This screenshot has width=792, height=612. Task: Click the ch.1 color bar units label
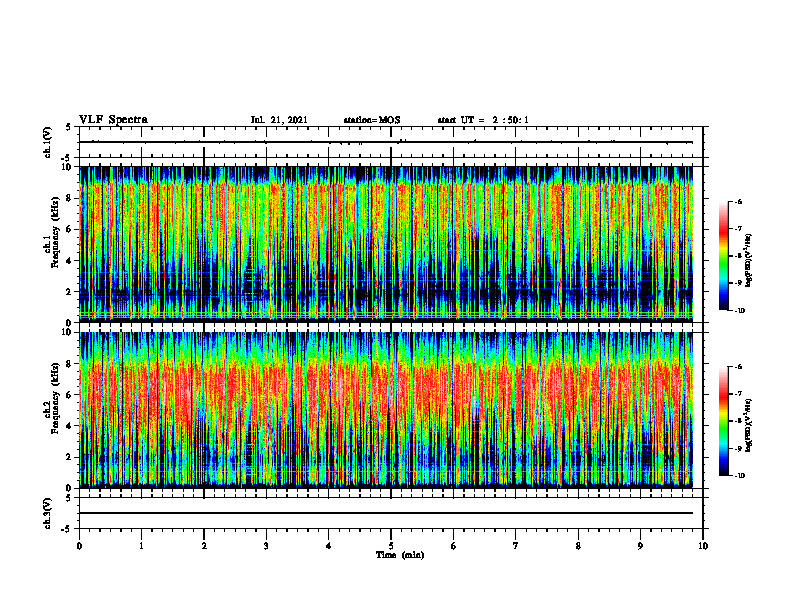click(x=749, y=261)
